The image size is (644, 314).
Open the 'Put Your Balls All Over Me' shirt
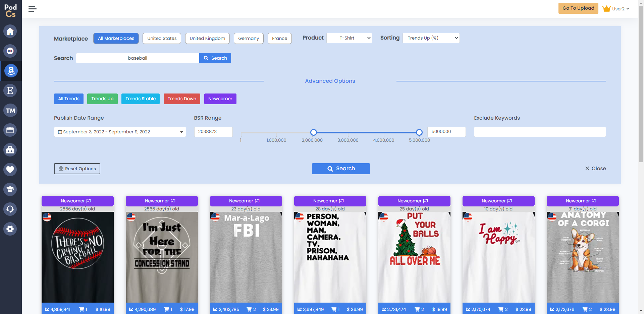point(414,257)
